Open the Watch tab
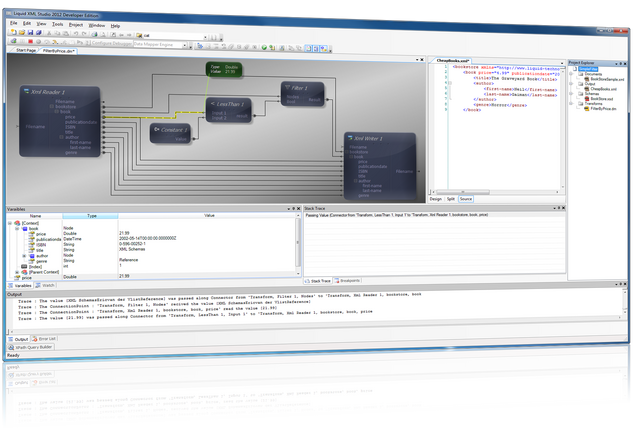 pos(45,285)
